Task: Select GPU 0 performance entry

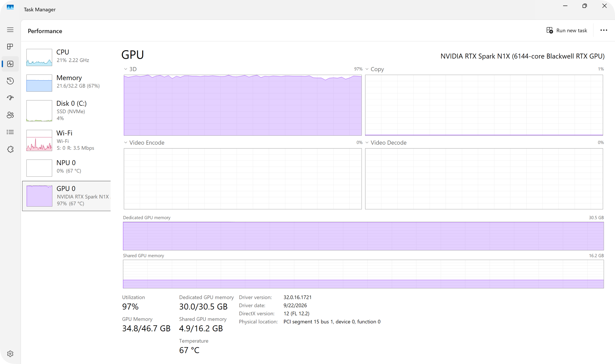Action: 67,196
